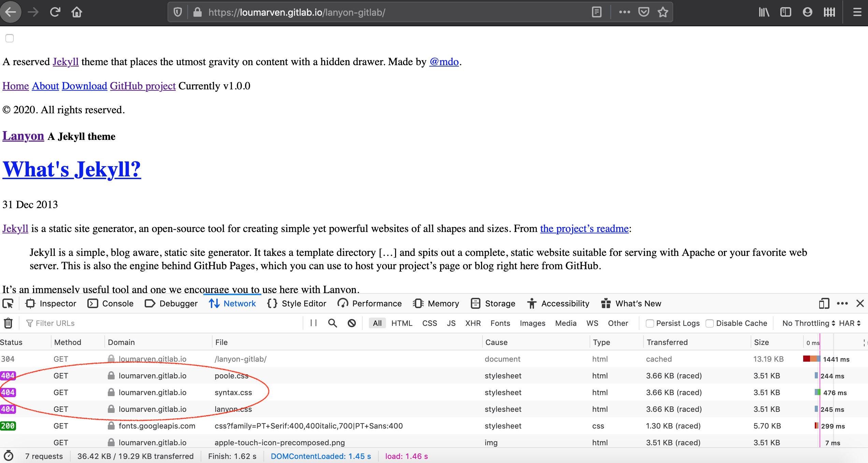Pick an element from the page icon
Screen dimensions: 868x463
(x=8, y=303)
